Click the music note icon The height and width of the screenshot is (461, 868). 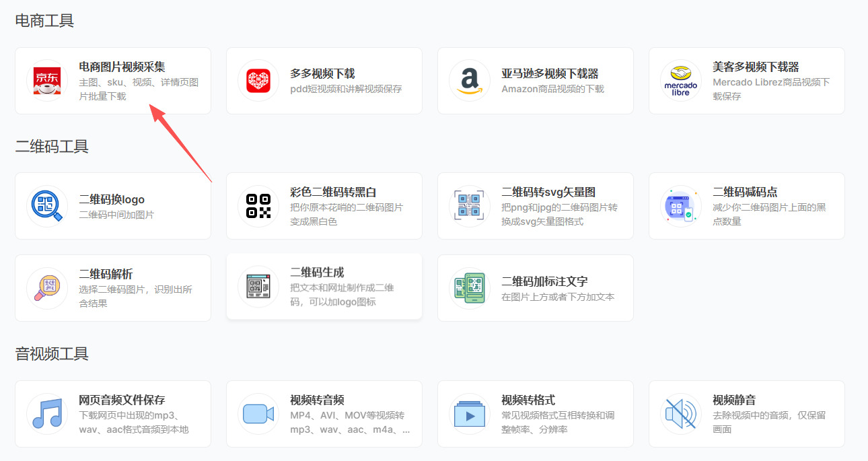pyautogui.click(x=47, y=414)
